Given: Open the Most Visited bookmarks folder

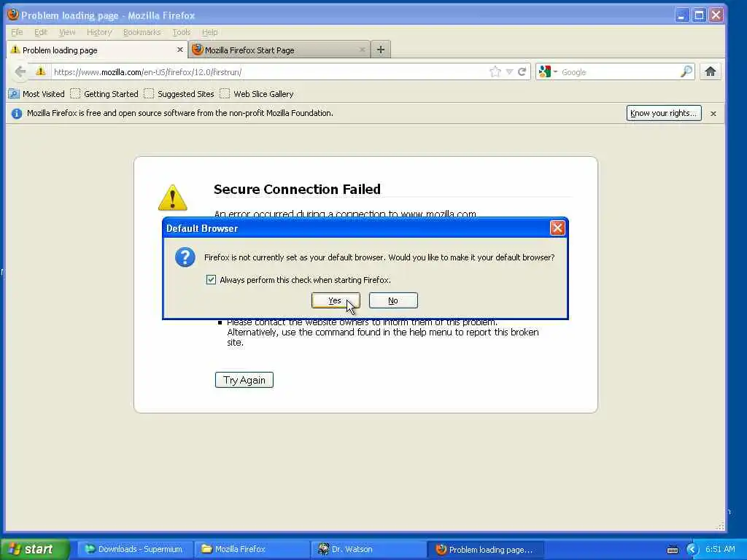Looking at the screenshot, I should pos(36,94).
